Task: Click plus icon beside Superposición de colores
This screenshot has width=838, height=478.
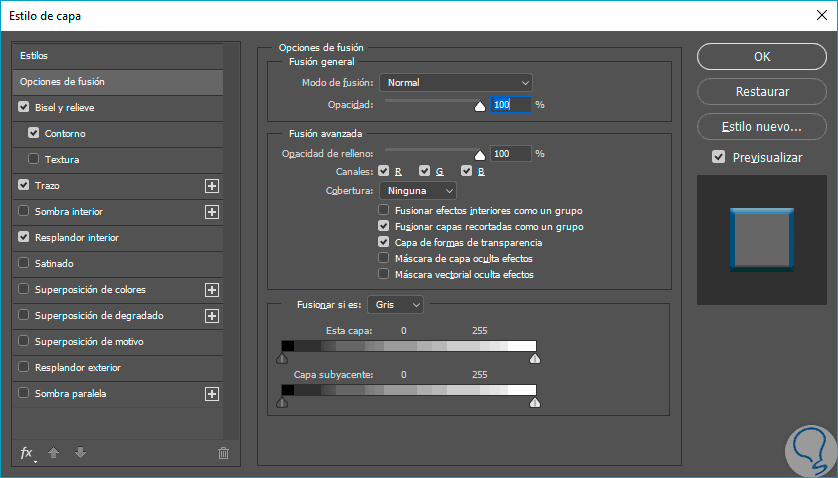Action: click(x=211, y=290)
